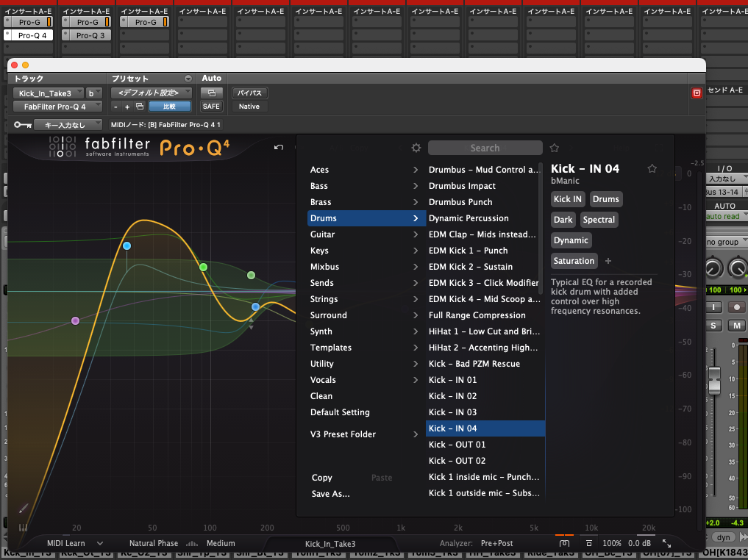Toggle record enable on mixer channel

point(737,307)
